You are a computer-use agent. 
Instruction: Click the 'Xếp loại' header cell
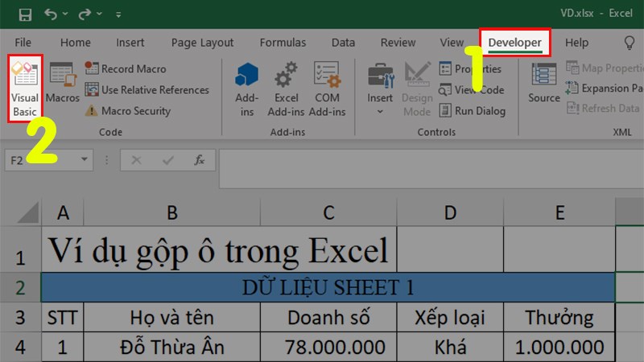click(450, 317)
